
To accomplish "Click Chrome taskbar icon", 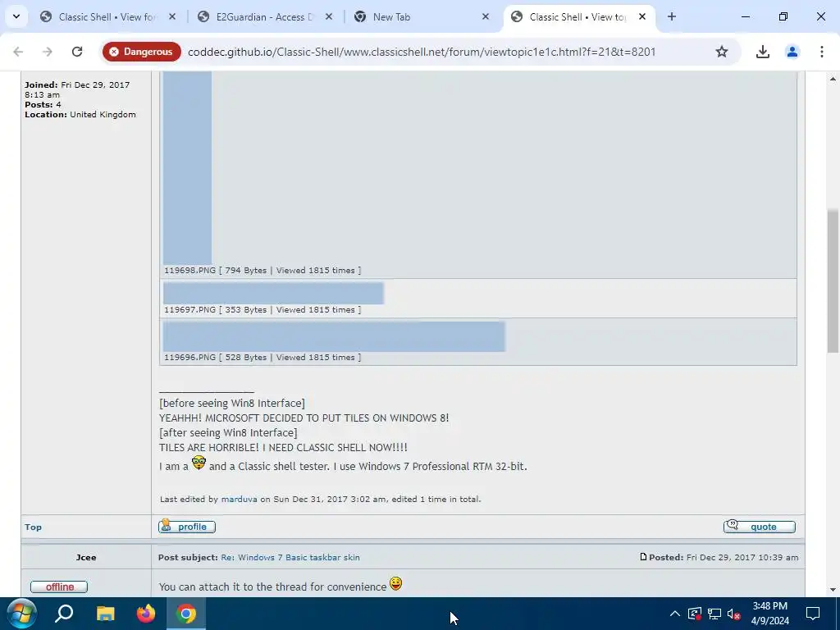I will tap(186, 614).
